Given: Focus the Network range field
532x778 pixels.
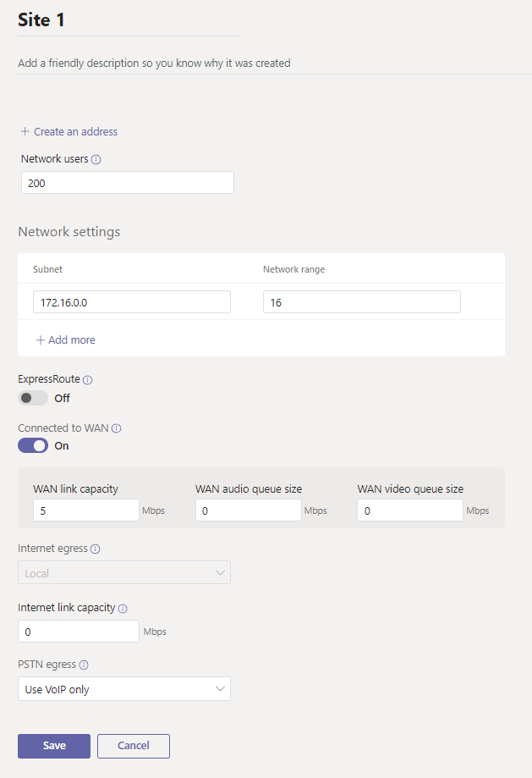Looking at the screenshot, I should 362,302.
